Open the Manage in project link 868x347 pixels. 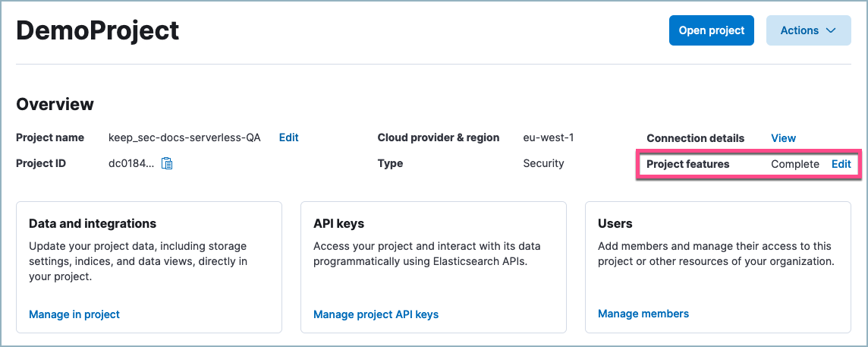tap(74, 314)
